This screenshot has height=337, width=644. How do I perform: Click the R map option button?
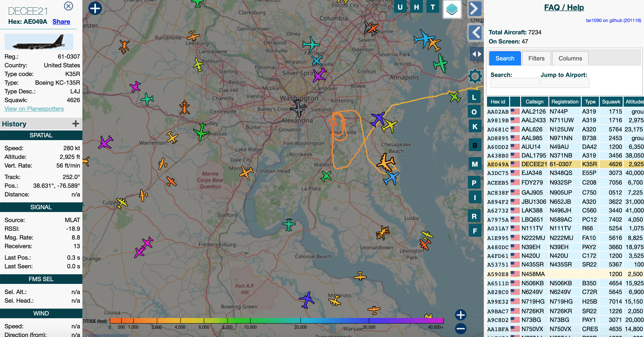474,216
